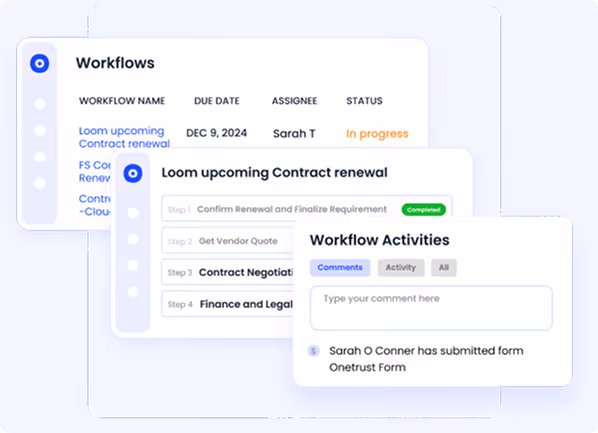Click the STATUS column header

pyautogui.click(x=364, y=101)
